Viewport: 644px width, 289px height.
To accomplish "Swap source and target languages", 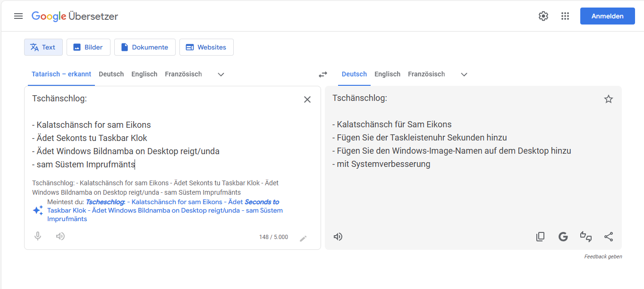I will coord(323,74).
